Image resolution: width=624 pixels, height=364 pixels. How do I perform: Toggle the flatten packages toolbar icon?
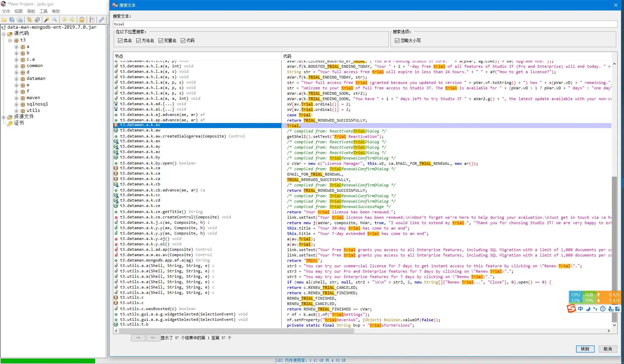point(37,20)
